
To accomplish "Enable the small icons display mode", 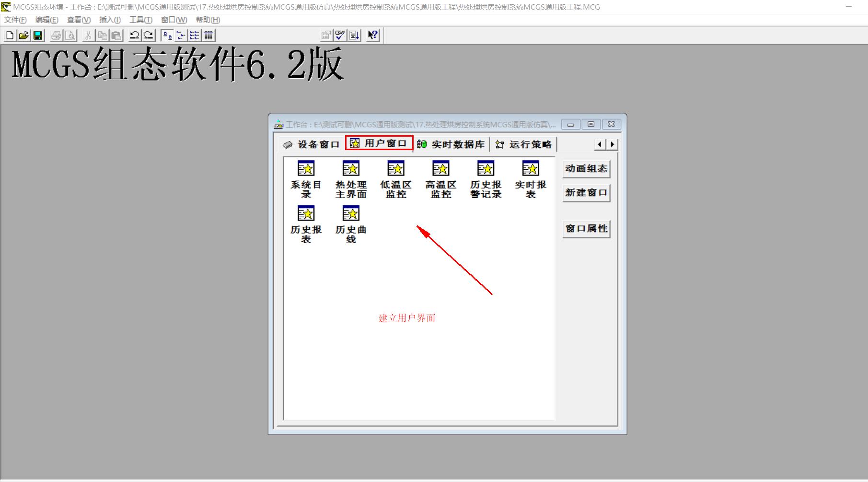I will (181, 35).
